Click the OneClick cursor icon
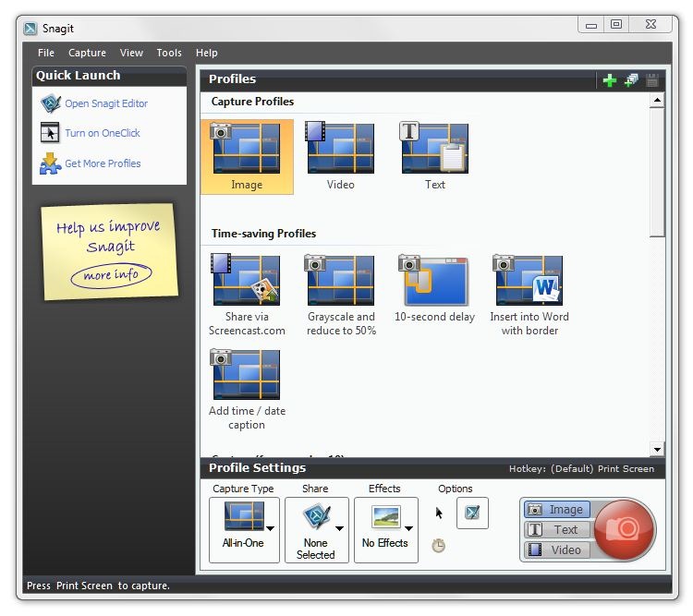 [x=50, y=133]
